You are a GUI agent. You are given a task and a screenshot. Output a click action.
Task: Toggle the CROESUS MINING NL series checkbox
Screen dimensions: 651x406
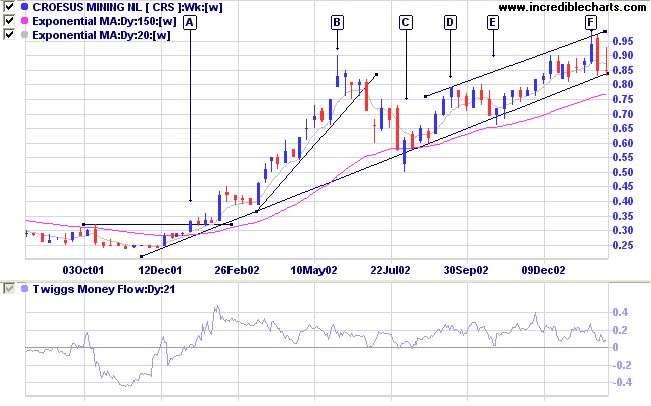click(x=8, y=7)
